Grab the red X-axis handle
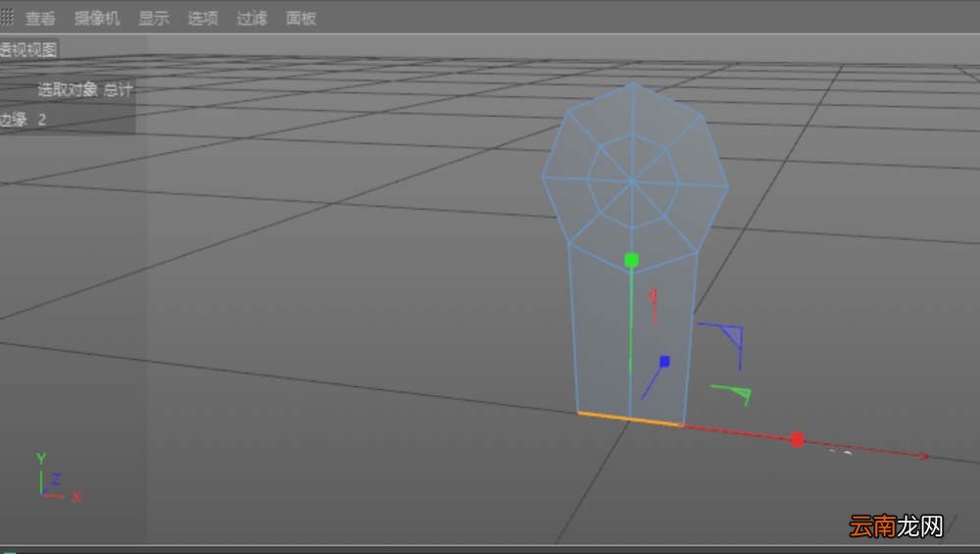 pos(797,439)
